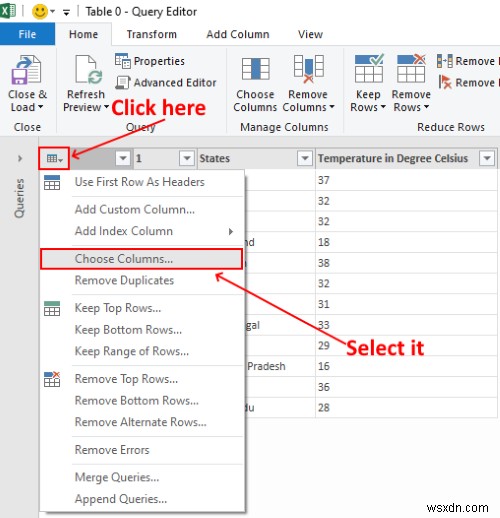Click the temperature cell with value 38
The width and height of the screenshot is (500, 518).
pyautogui.click(x=406, y=263)
